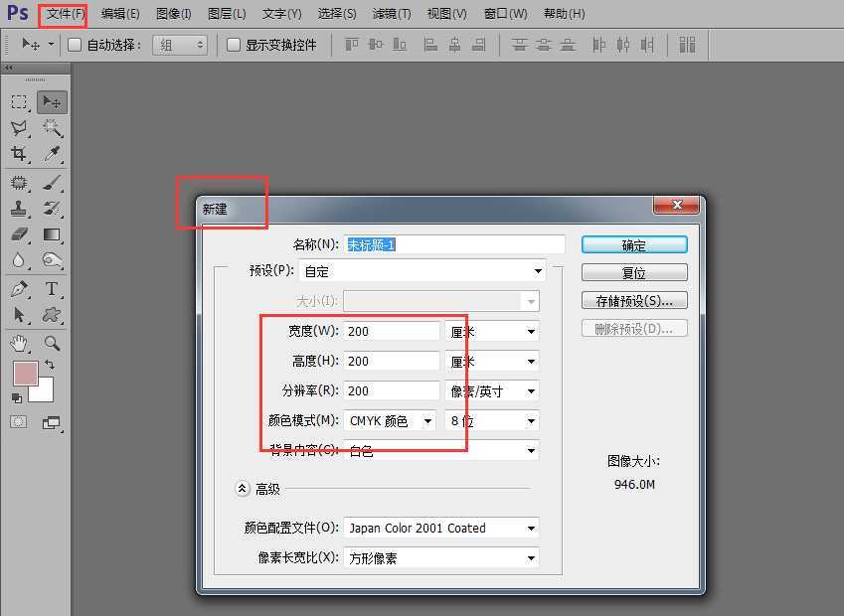
Task: Collapse the 高级 advanced section
Action: (x=242, y=488)
